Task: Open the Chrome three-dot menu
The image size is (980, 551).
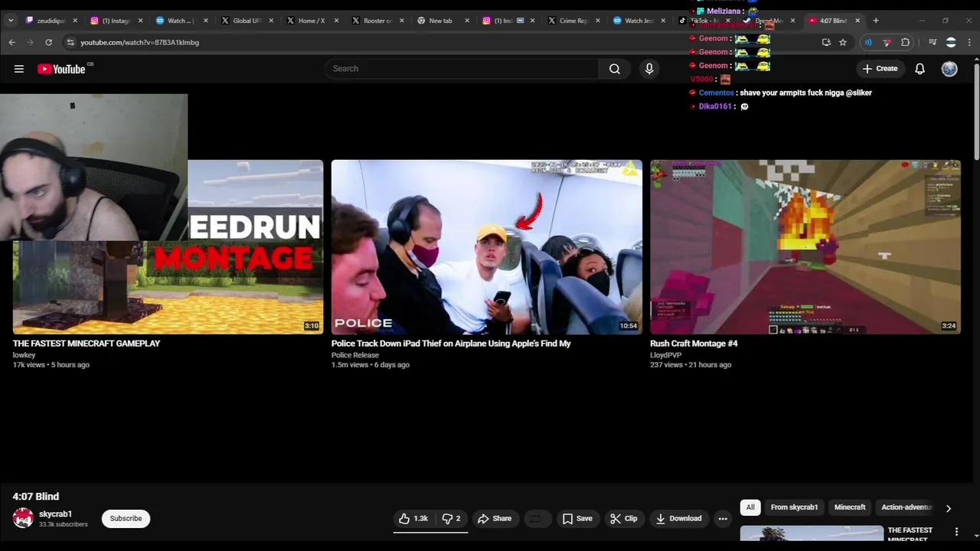Action: pos(969,42)
